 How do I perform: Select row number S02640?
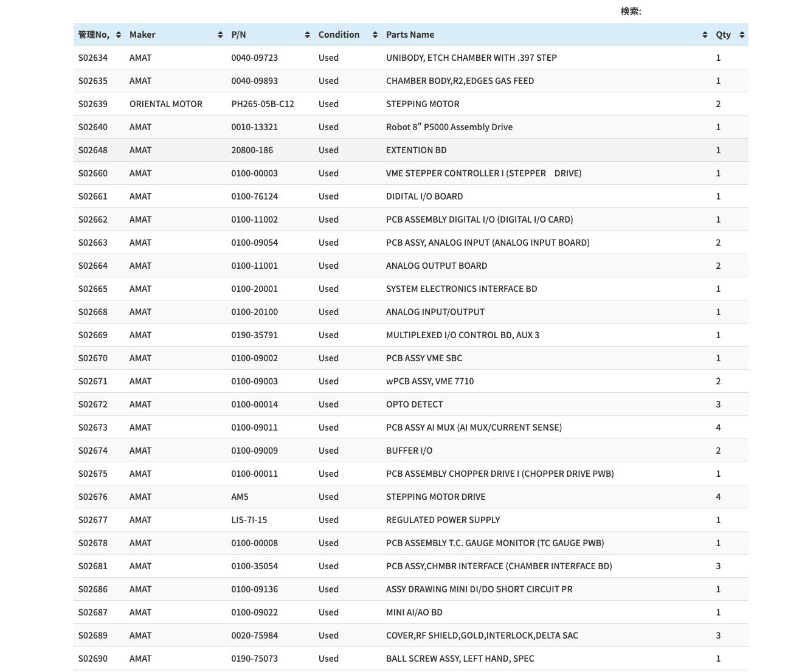point(93,127)
